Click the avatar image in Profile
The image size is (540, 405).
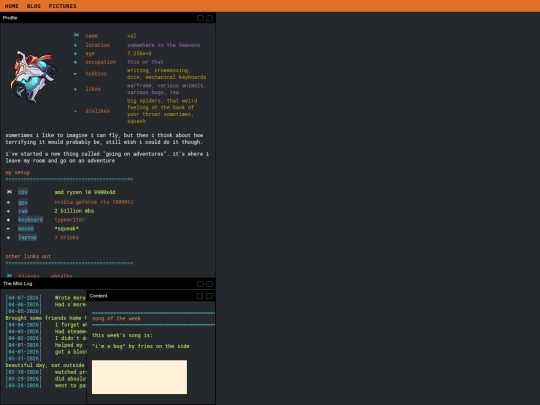point(33,76)
